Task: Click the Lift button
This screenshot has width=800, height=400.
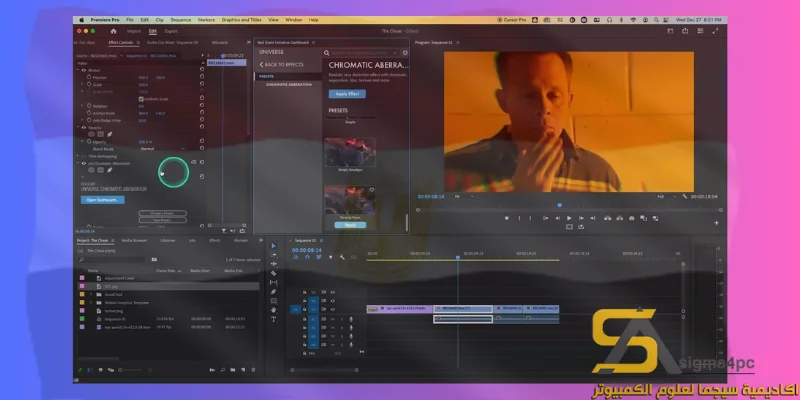Action: point(607,218)
